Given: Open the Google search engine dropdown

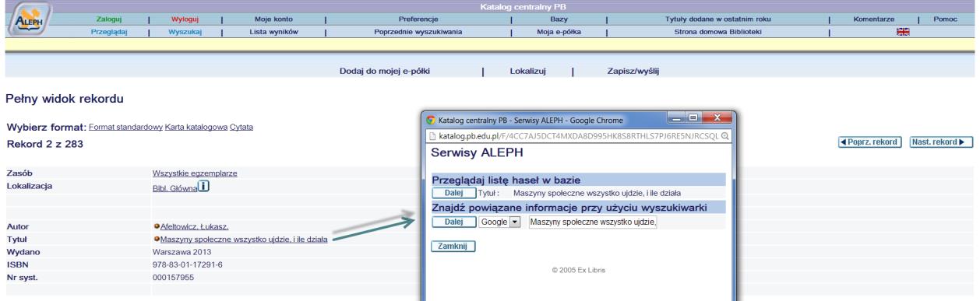Looking at the screenshot, I should (500, 222).
